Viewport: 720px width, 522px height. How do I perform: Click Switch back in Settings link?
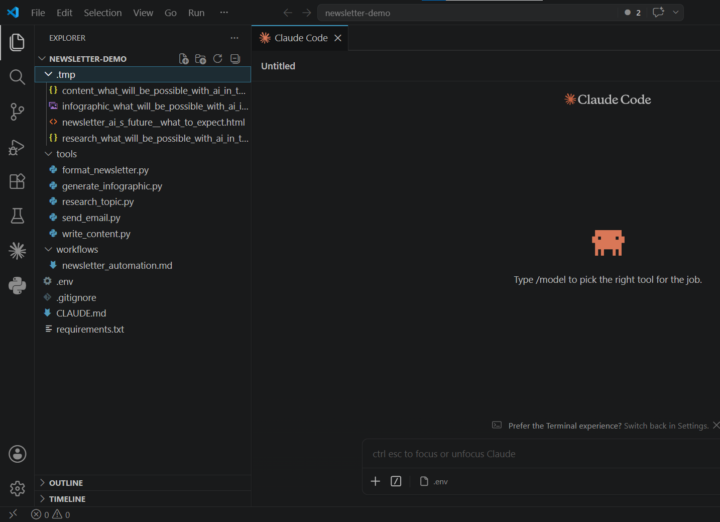point(666,426)
